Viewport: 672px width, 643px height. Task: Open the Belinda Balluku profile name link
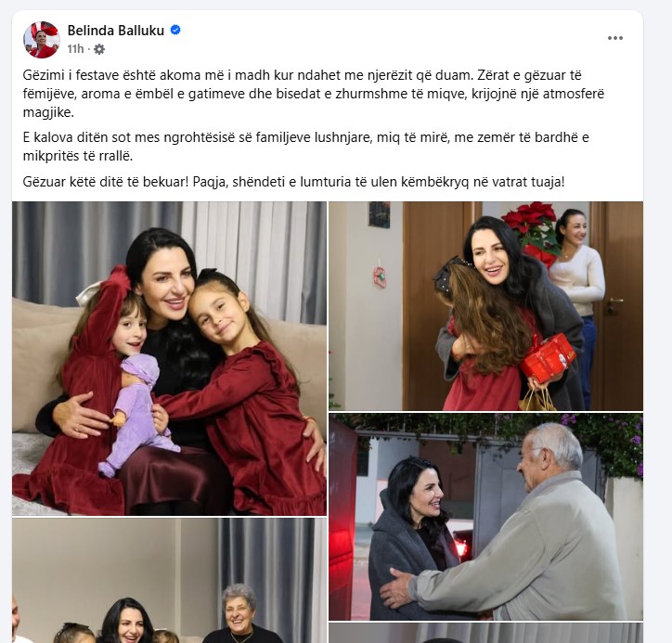click(x=116, y=31)
